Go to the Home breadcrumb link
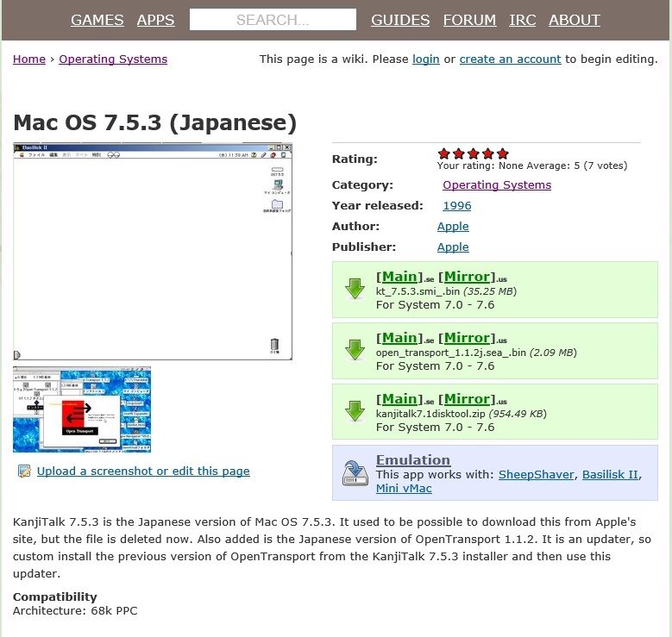The height and width of the screenshot is (637, 672). click(x=29, y=59)
